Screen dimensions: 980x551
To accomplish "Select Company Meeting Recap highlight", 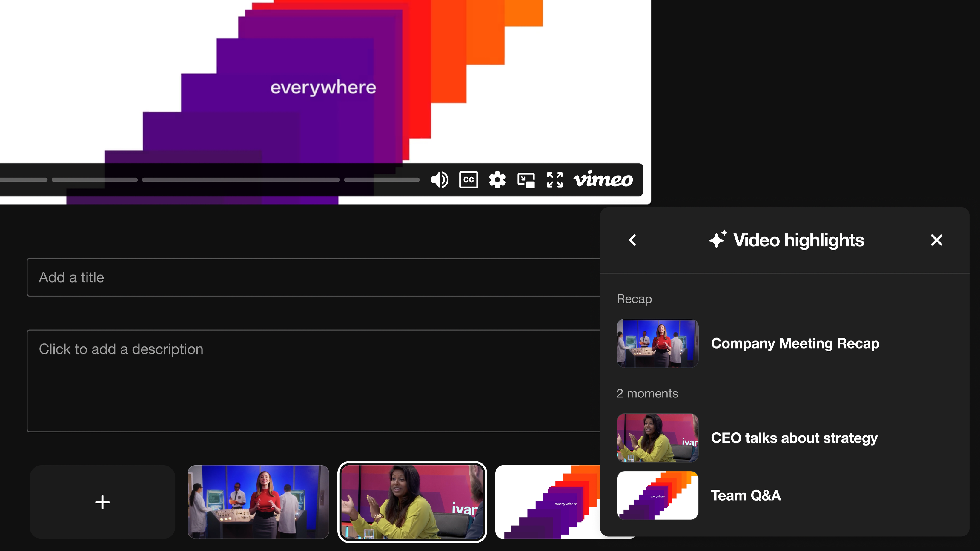I will point(795,344).
